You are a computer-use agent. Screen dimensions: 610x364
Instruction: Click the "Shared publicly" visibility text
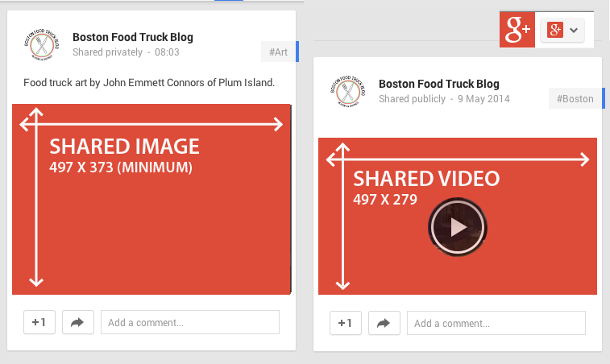[412, 99]
